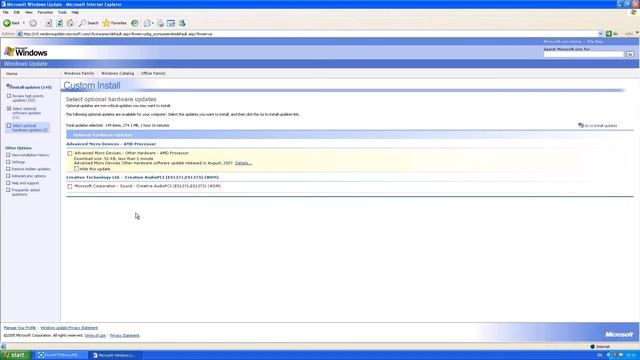
Task: Click the Internet zone status bar icon
Action: (592, 347)
